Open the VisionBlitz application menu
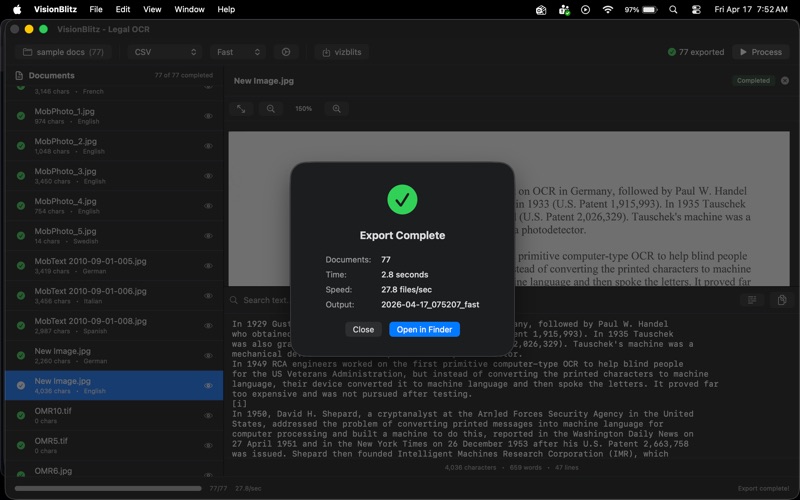Screen dimensions: 800x500 coord(55,9)
